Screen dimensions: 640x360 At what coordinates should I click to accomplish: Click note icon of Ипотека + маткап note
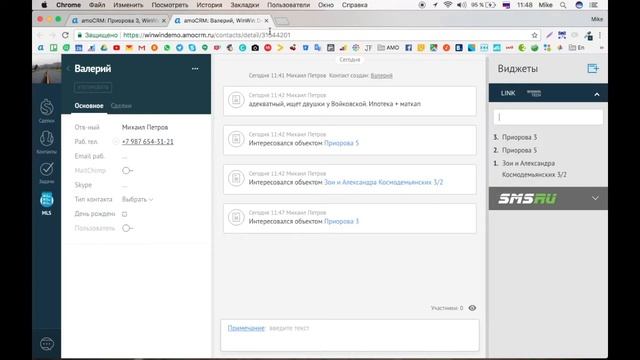pyautogui.click(x=236, y=100)
